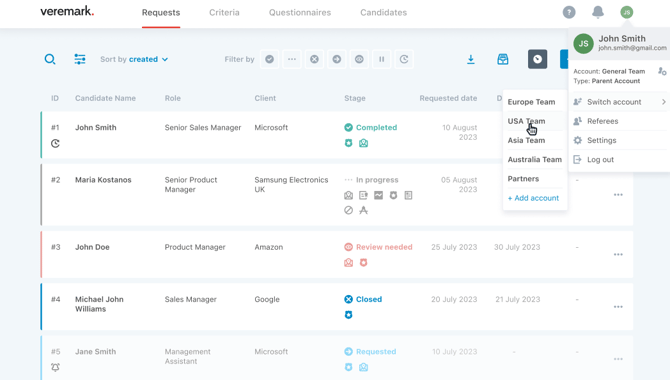
Task: Click the Requested status of Jane Smith
Action: click(x=370, y=351)
